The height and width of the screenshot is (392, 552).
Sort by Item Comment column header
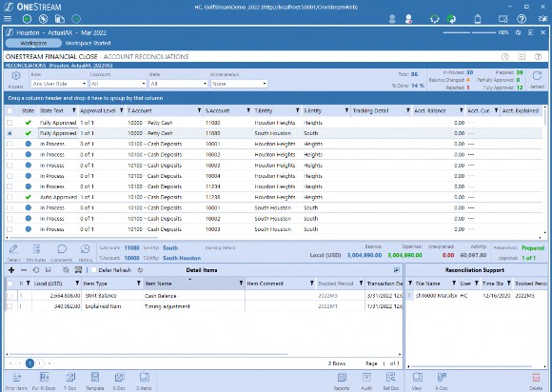point(266,284)
